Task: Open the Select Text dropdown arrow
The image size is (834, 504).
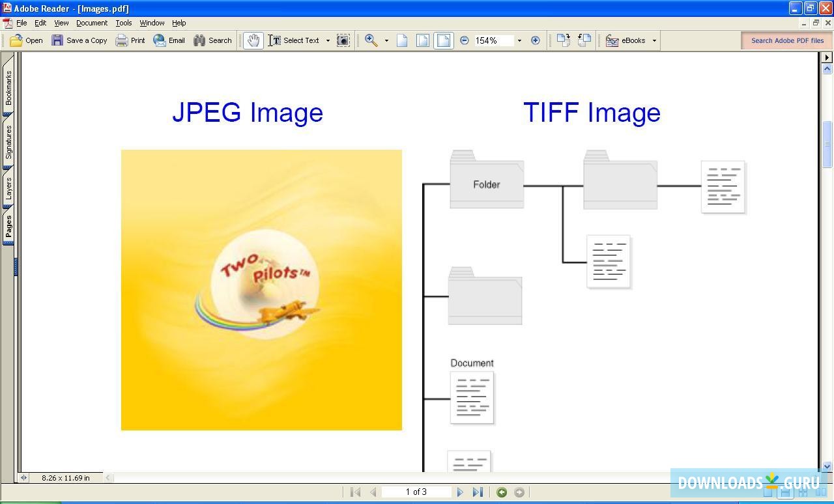Action: (328, 40)
